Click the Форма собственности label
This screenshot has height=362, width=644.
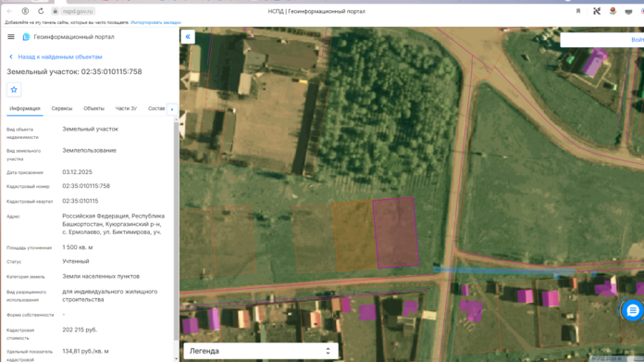30,315
